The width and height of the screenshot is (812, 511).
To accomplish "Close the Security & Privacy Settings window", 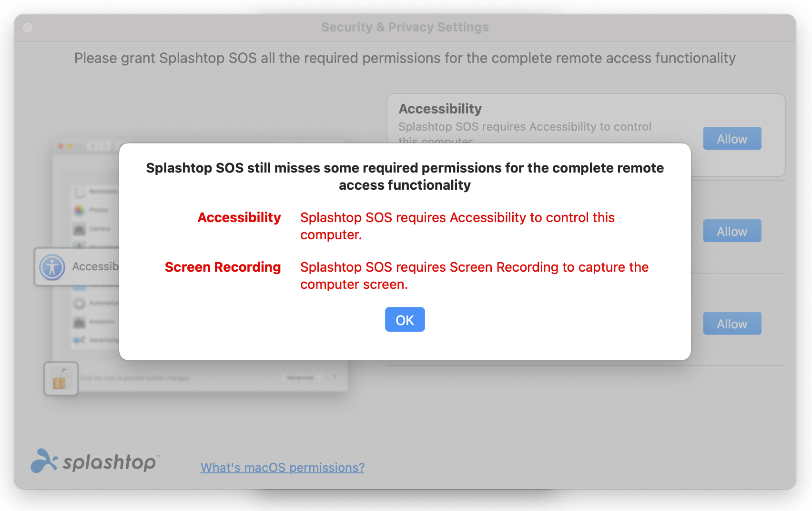I will point(28,28).
